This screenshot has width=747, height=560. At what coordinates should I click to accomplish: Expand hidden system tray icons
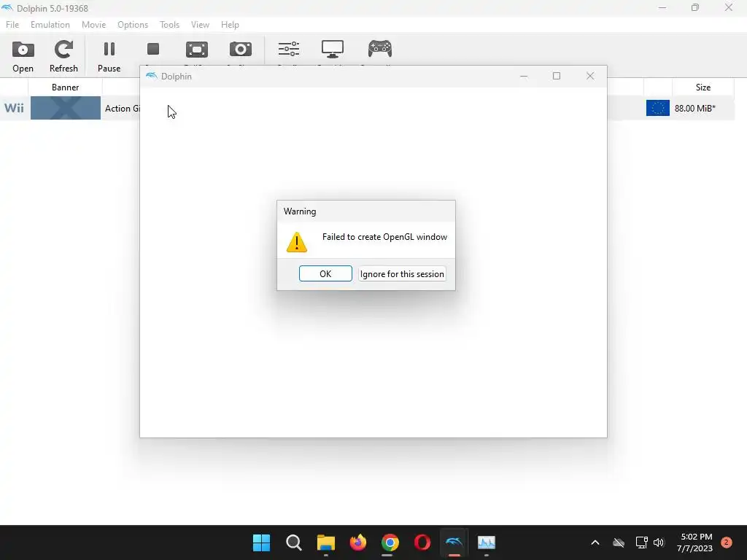tap(595, 542)
